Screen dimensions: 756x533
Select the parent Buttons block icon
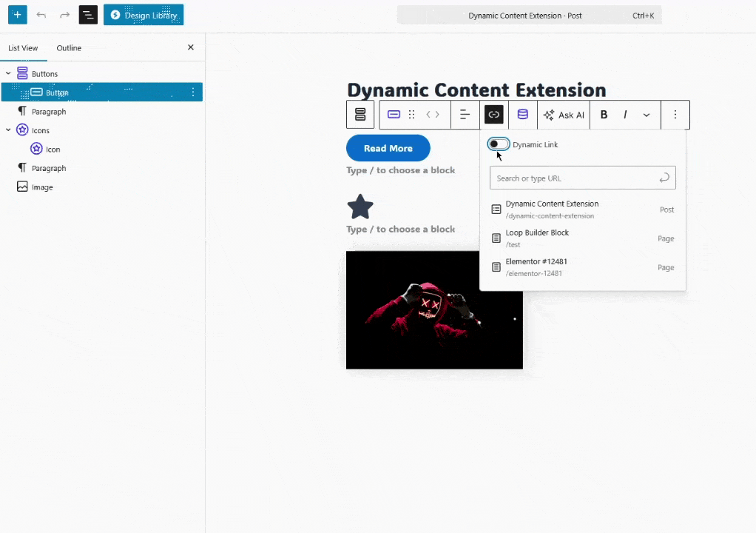pos(360,115)
